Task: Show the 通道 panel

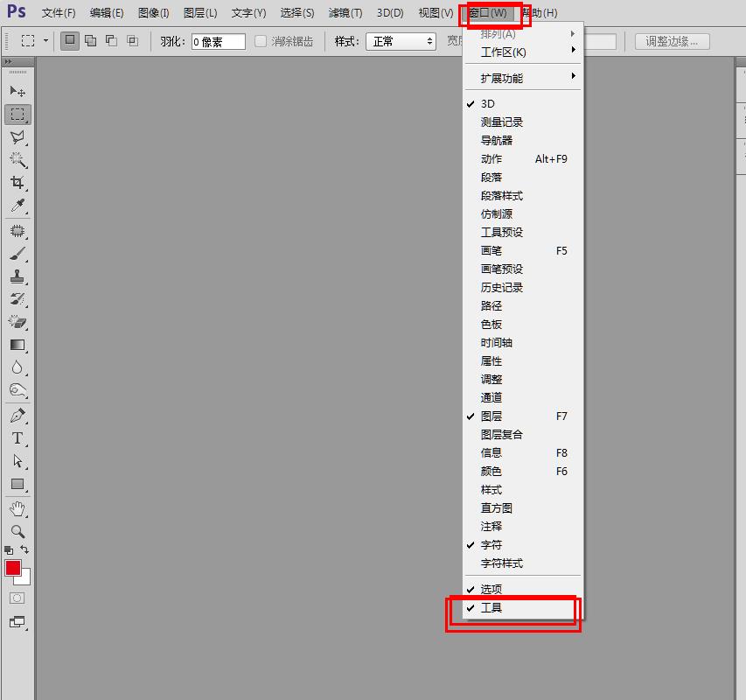Action: click(x=523, y=398)
